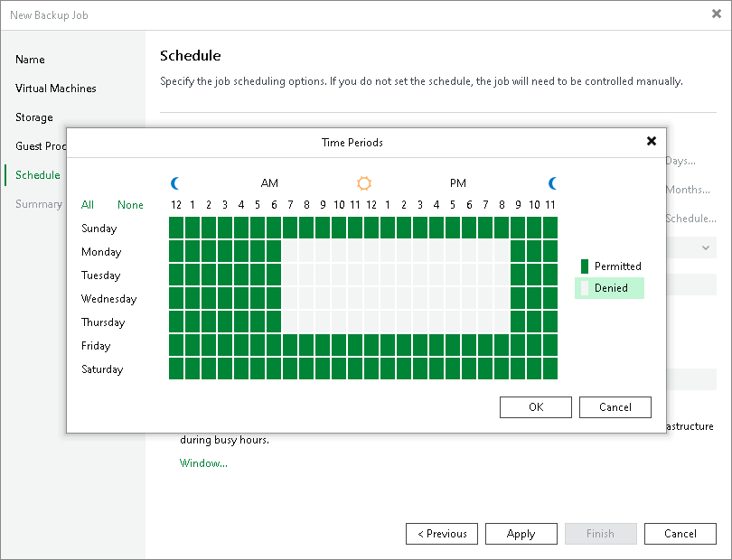The height and width of the screenshot is (560, 732).
Task: Expand the partially hidden dropdown chevron on right
Action: tap(706, 247)
